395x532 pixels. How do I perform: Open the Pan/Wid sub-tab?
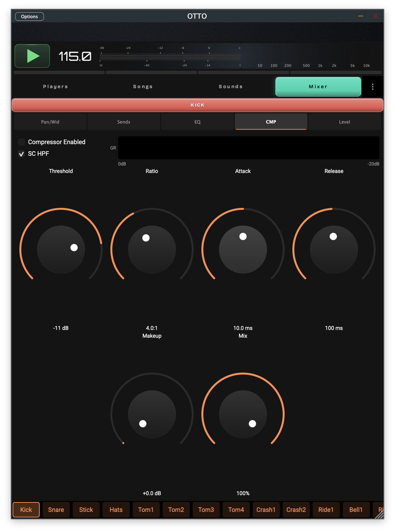click(x=50, y=122)
